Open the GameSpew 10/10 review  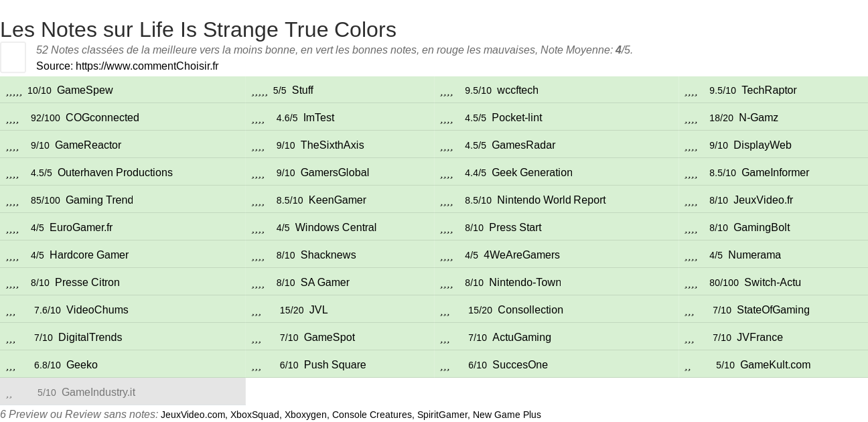pos(85,90)
